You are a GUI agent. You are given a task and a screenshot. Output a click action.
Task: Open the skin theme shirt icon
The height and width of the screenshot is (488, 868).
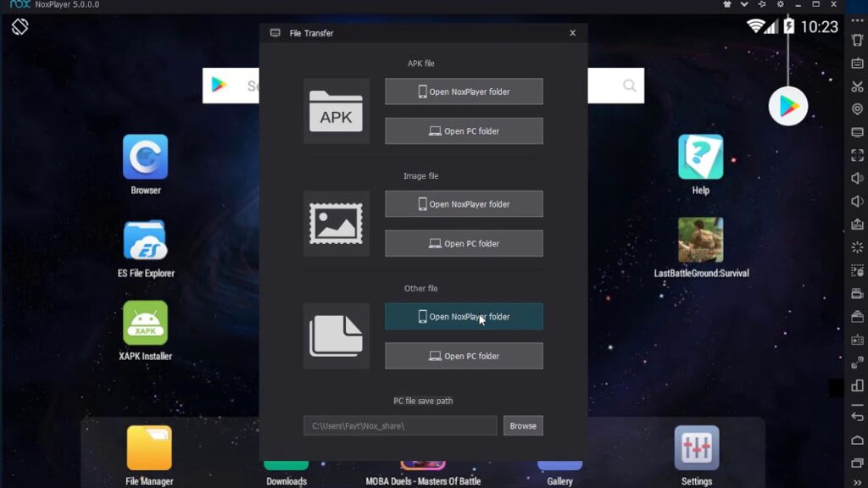(x=726, y=4)
